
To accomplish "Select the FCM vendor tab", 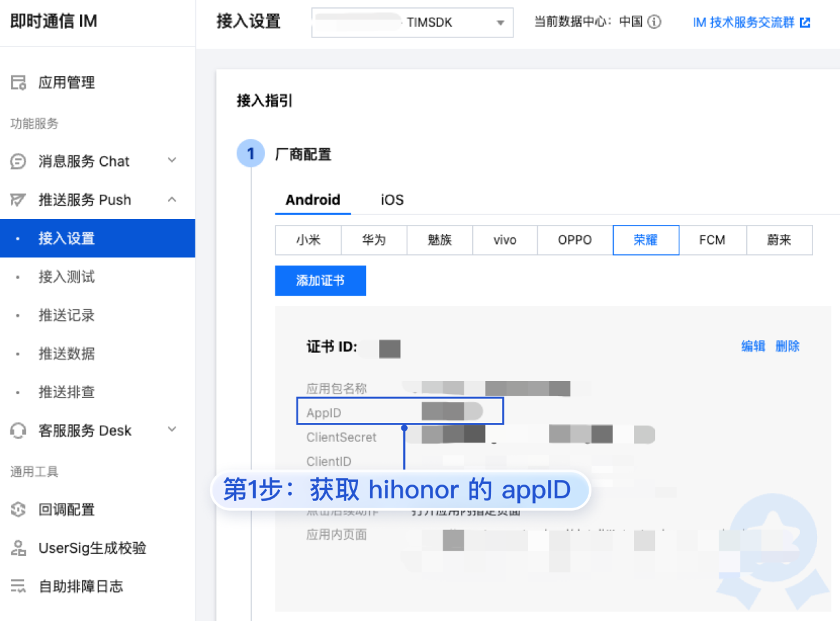I will (x=712, y=240).
